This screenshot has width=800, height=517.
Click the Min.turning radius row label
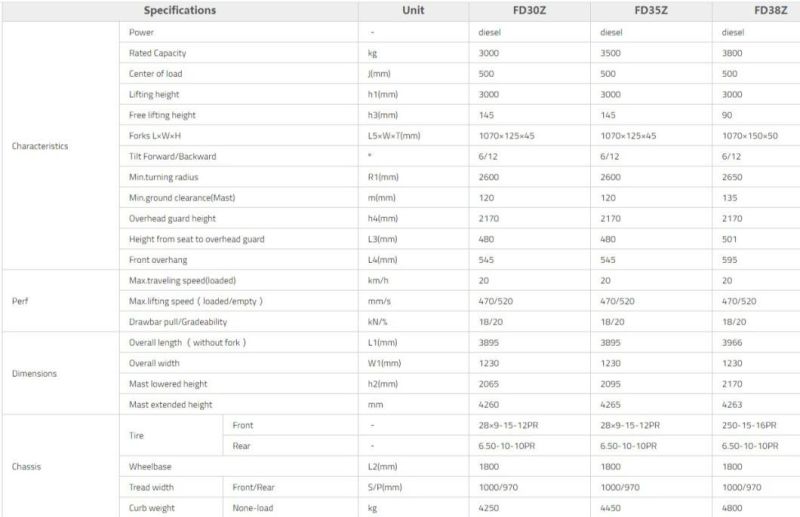click(x=163, y=177)
